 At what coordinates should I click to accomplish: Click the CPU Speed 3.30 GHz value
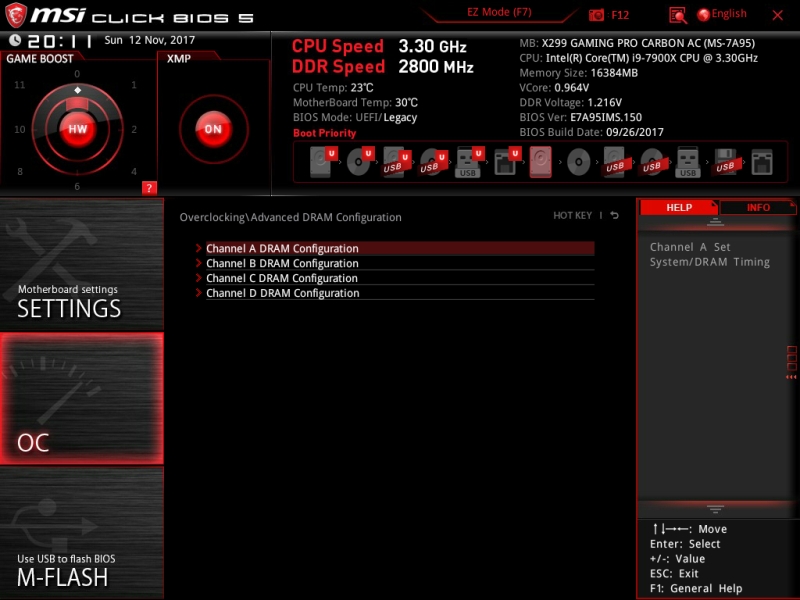432,46
